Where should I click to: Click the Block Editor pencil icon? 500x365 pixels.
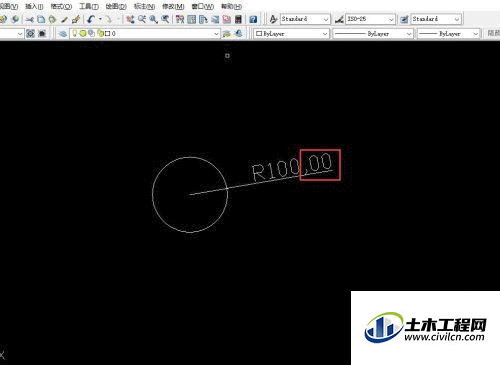pyautogui.click(x=76, y=19)
